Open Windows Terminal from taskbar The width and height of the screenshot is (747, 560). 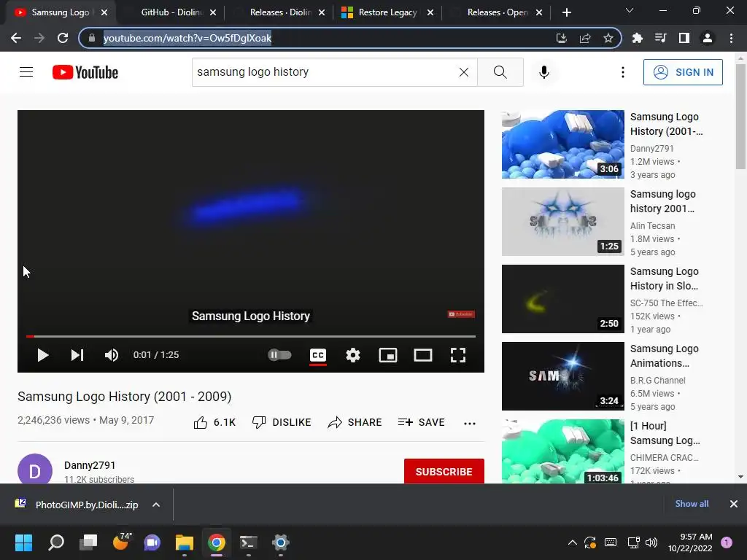[248, 542]
